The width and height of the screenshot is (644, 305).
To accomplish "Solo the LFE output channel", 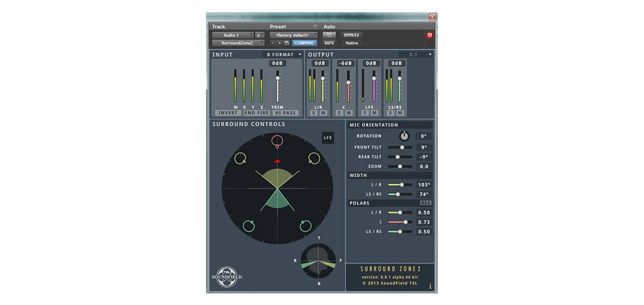I will 366,113.
